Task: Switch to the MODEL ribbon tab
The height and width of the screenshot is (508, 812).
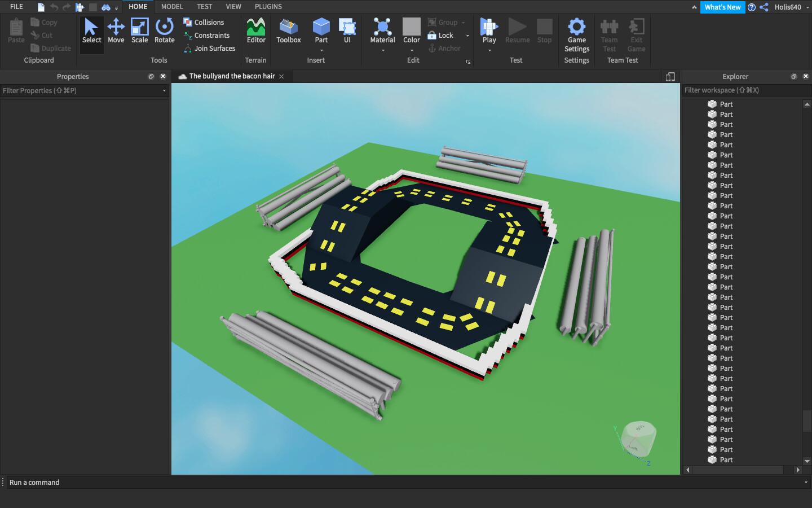Action: (x=172, y=7)
